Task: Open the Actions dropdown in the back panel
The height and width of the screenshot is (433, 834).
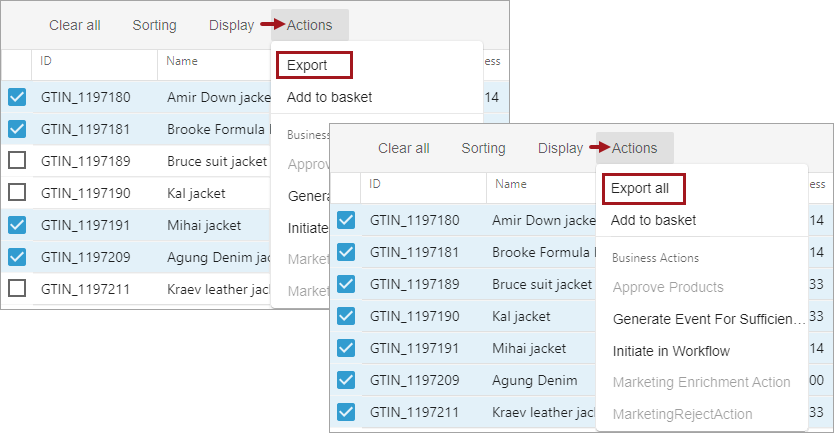Action: (309, 25)
